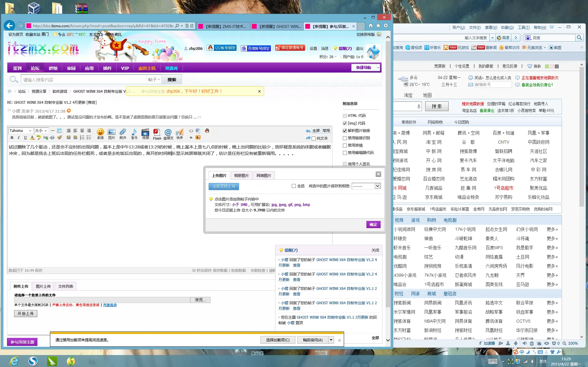The width and height of the screenshot is (588, 367).
Task: Click the QQ penguin icon in editor
Action: [207, 131]
